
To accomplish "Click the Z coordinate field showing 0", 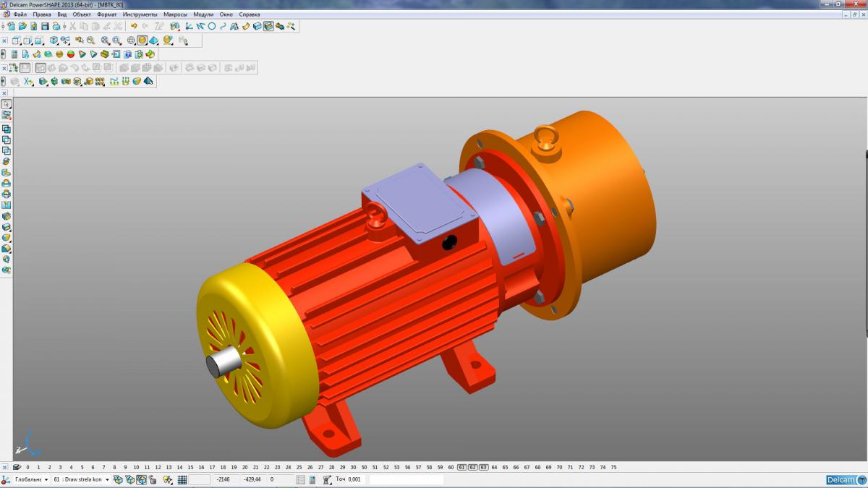I will 280,479.
